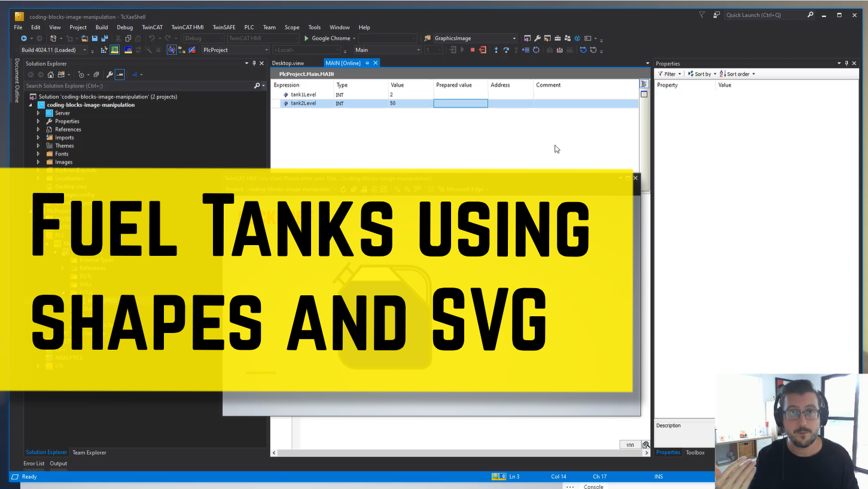
Task: Click the Toolbox briefcase icon in main toolbar
Action: click(558, 38)
